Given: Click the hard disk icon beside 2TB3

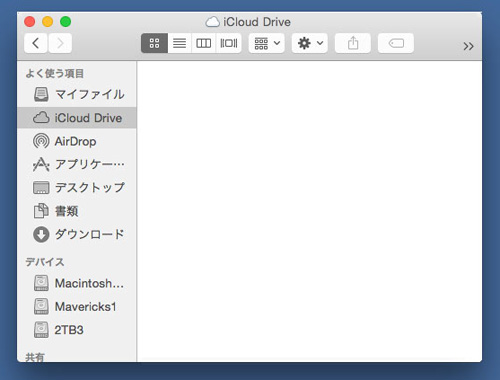Looking at the screenshot, I should pyautogui.click(x=41, y=330).
